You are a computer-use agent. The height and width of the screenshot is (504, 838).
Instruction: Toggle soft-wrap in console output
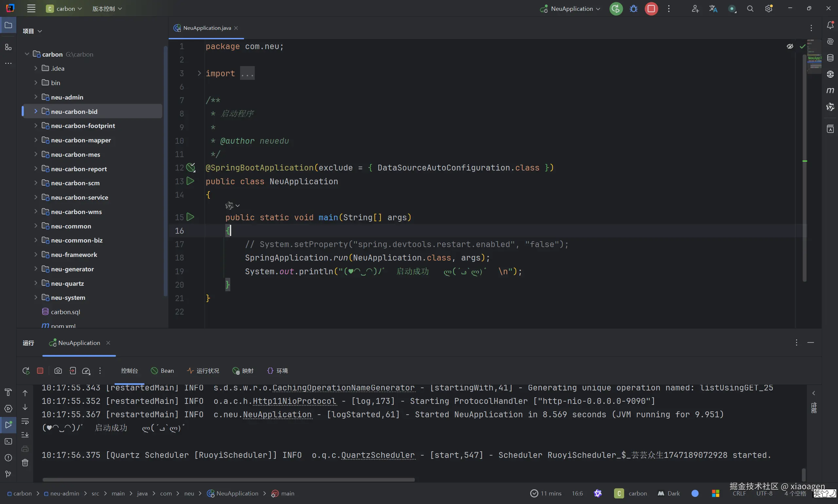[25, 421]
